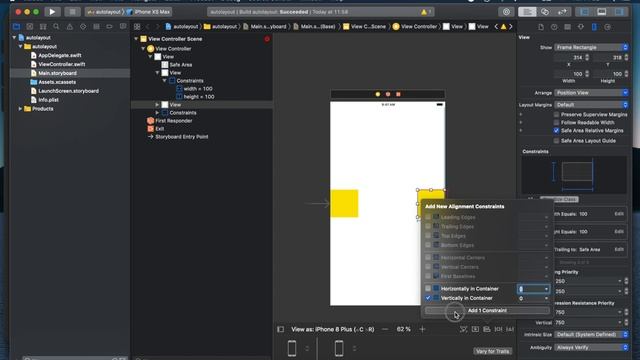The width and height of the screenshot is (640, 360).
Task: Select First Responder in outline
Action: tap(173, 121)
